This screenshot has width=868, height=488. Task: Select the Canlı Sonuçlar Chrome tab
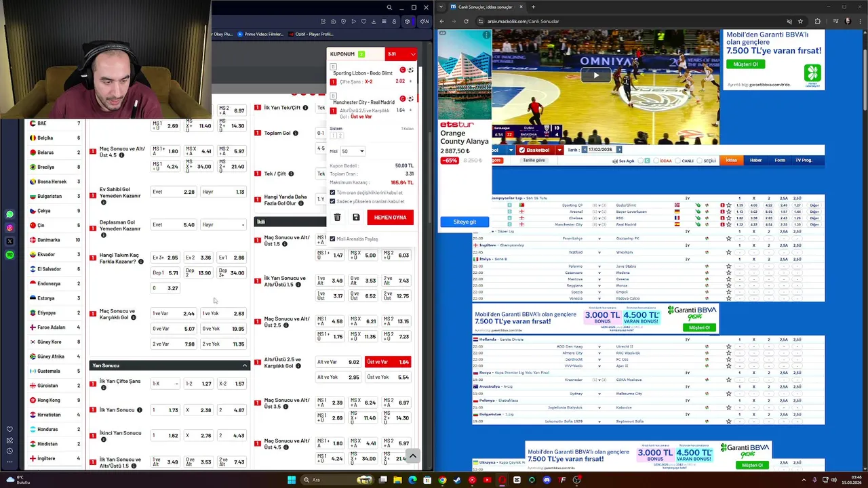pyautogui.click(x=486, y=7)
